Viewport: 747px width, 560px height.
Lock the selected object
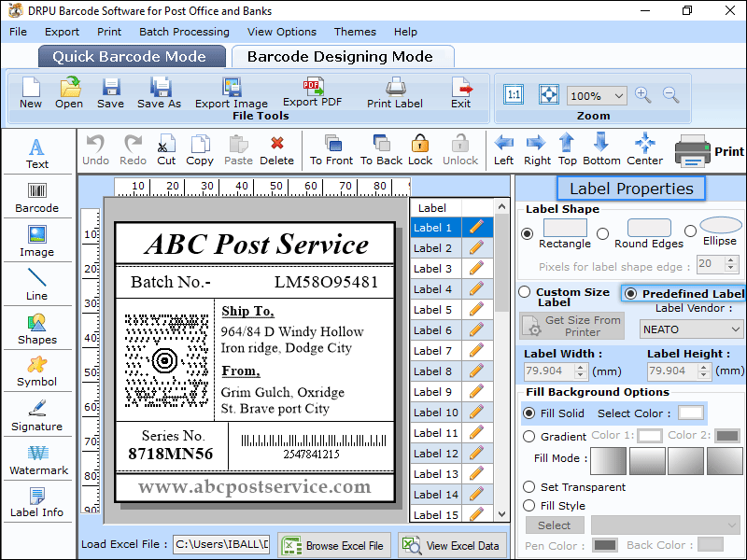pyautogui.click(x=420, y=150)
